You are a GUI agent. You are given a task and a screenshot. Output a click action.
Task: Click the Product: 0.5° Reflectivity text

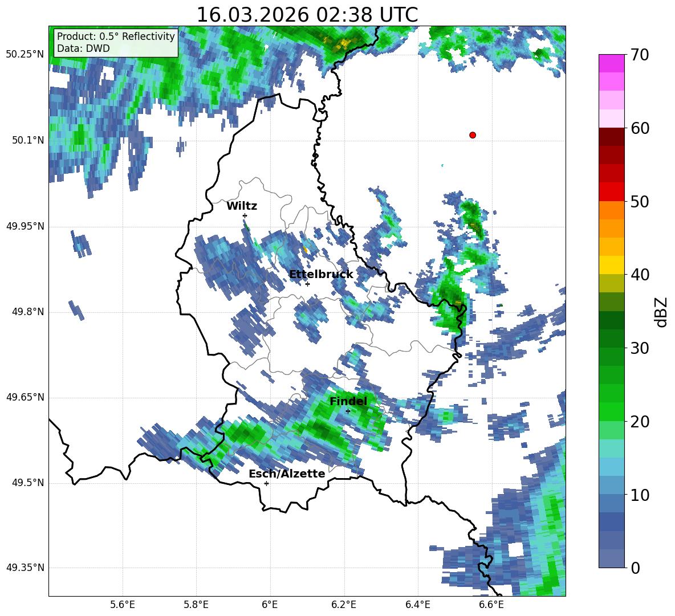point(116,36)
